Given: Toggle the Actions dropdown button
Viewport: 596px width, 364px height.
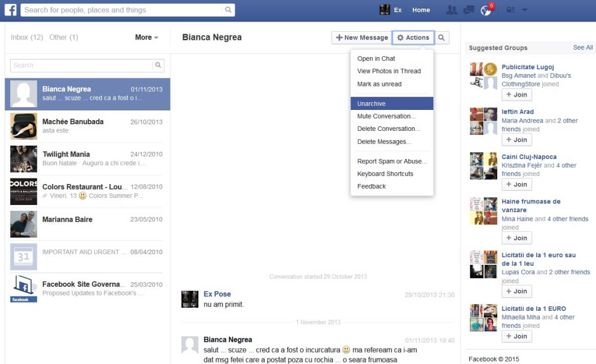Looking at the screenshot, I should coord(413,37).
